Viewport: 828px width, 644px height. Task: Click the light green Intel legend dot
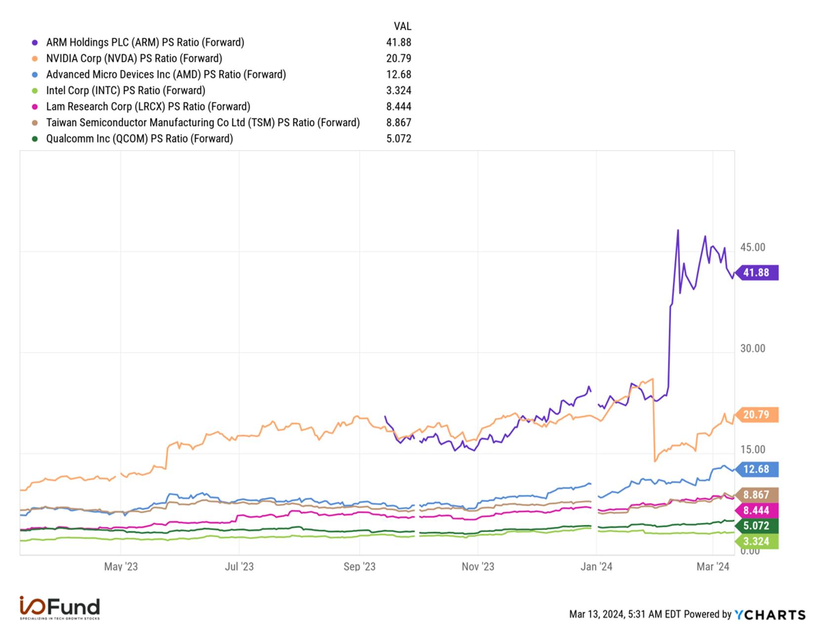coord(35,91)
